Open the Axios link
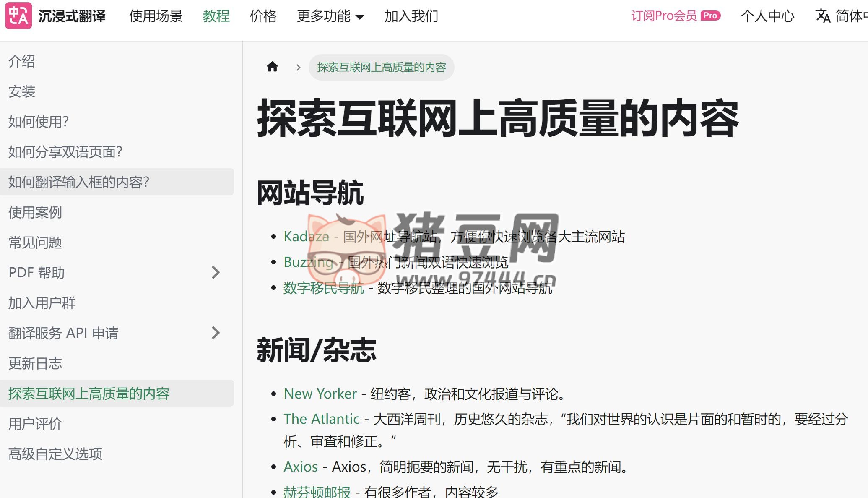The image size is (868, 498). click(x=301, y=467)
